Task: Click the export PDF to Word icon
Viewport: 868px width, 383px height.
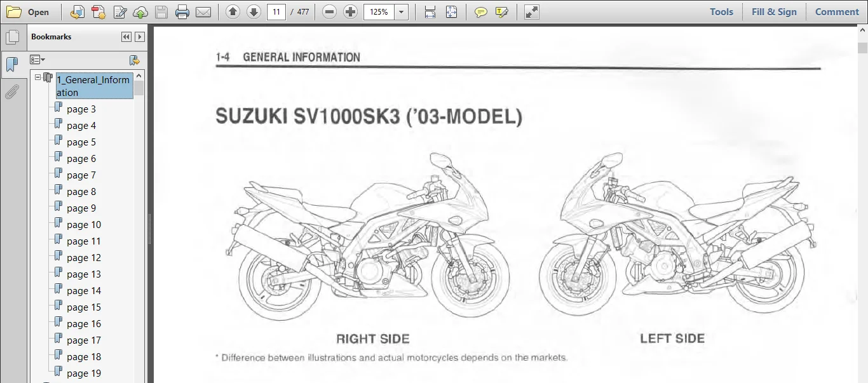Action: (77, 12)
